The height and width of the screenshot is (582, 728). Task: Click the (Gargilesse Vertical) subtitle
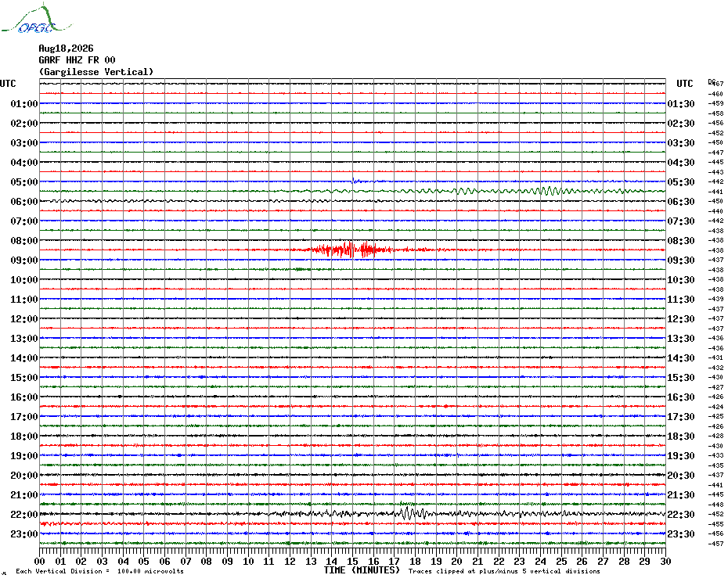pyautogui.click(x=96, y=72)
